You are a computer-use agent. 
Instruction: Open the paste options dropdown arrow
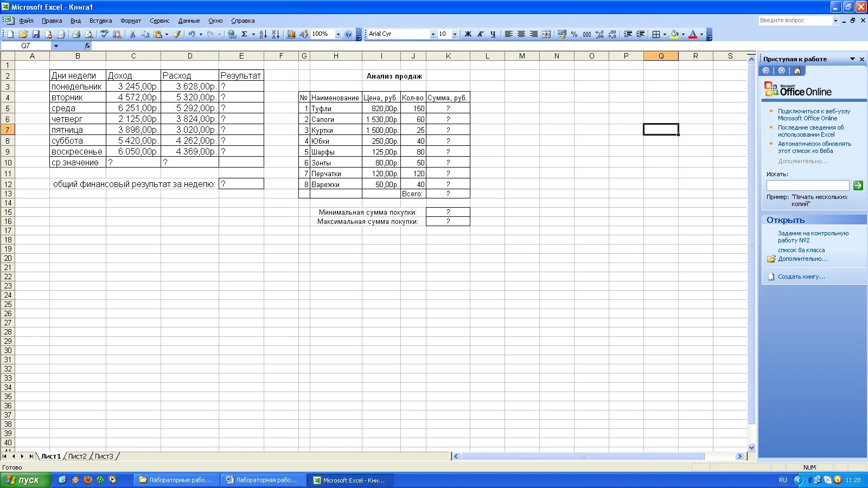[x=167, y=34]
